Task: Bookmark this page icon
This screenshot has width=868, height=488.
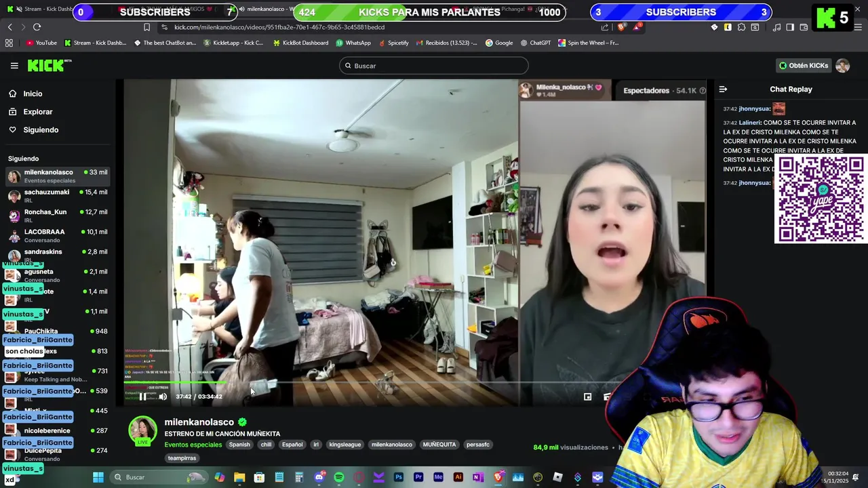Action: 146,27
